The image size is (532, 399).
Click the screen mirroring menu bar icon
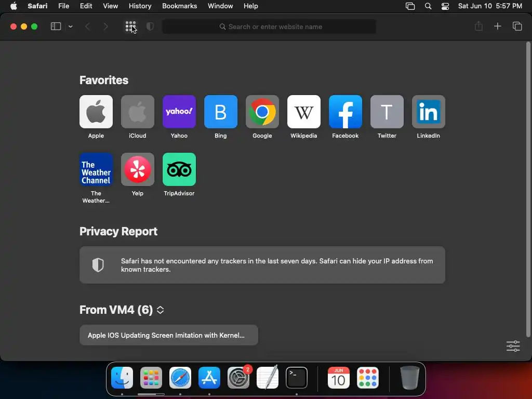click(x=410, y=6)
